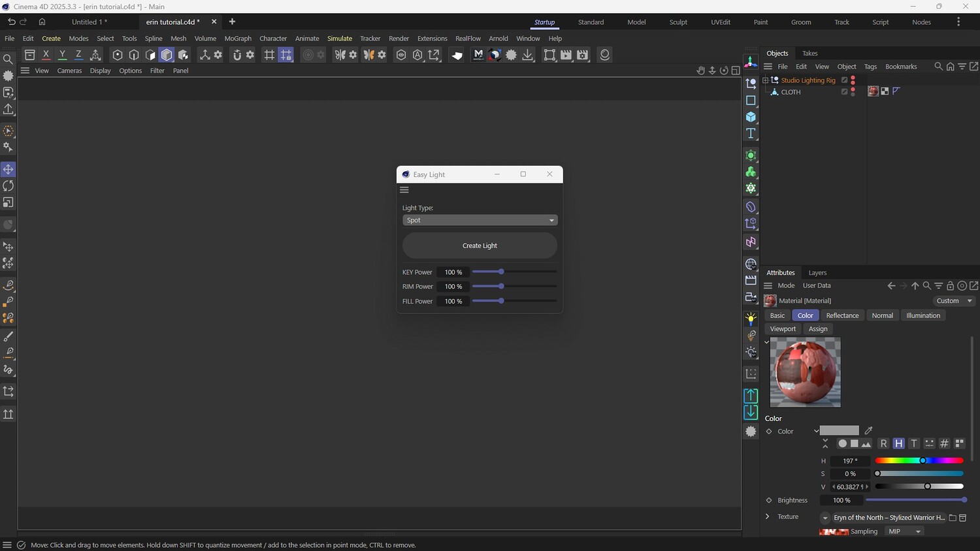The height and width of the screenshot is (551, 980).
Task: Click the color eyedropper picker
Action: [x=868, y=431]
